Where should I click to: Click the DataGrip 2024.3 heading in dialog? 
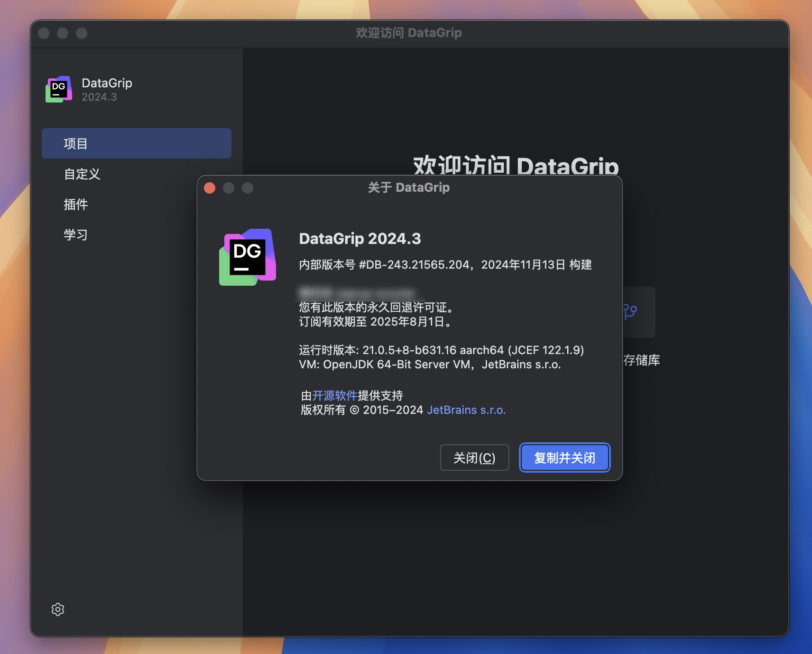click(360, 239)
